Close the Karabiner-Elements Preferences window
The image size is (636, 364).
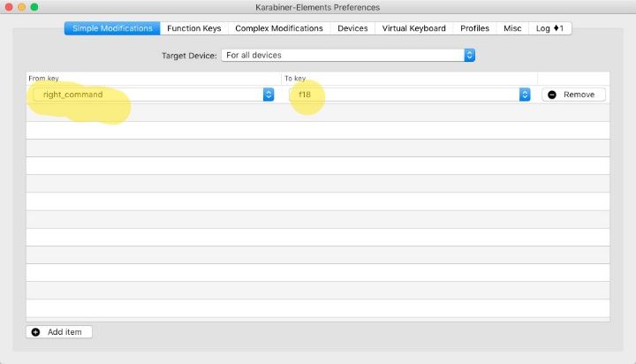point(9,7)
